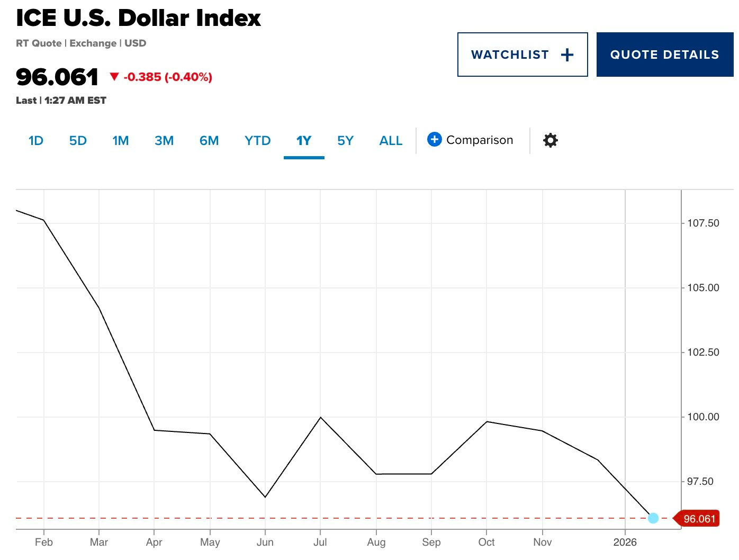Image resolution: width=739 pixels, height=560 pixels.
Task: Click the separator gear area beside Comparison
Action: pos(530,140)
